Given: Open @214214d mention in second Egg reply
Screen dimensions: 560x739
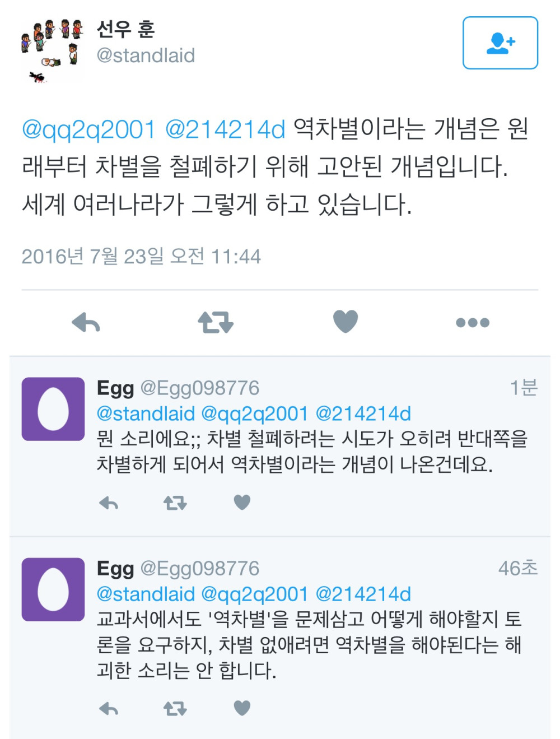Looking at the screenshot, I should click(363, 594).
